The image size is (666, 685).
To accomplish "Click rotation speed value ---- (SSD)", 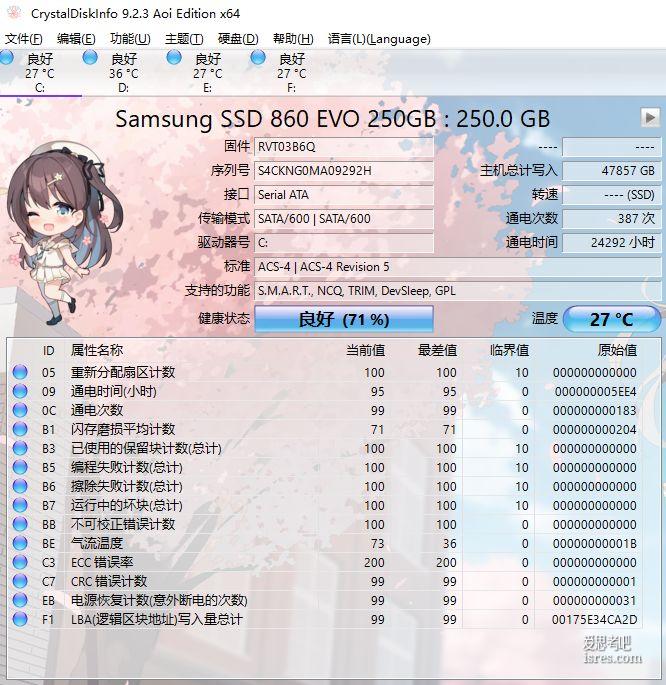I will (x=611, y=194).
